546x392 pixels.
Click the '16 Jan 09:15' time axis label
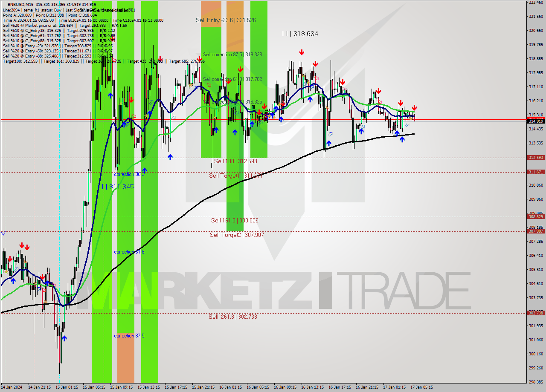click(x=285, y=388)
